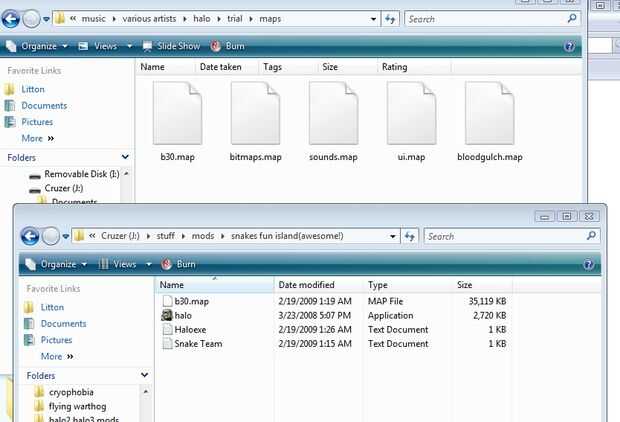Click 'trial' breadcrumb in maps window
This screenshot has width=620, height=422.
[x=234, y=19]
